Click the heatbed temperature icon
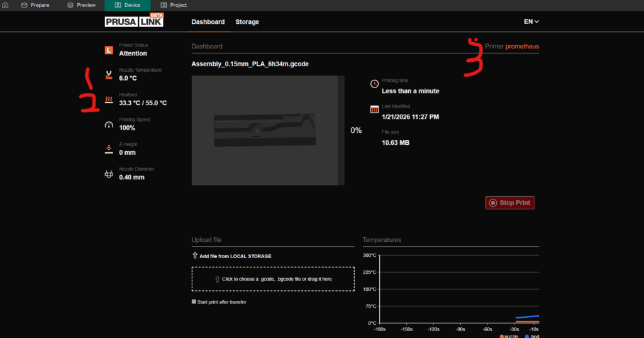Image resolution: width=644 pixels, height=338 pixels. coord(109,99)
